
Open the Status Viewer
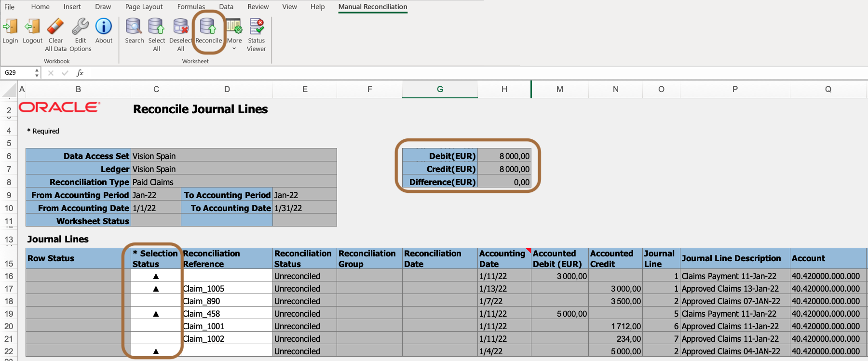[x=256, y=27]
